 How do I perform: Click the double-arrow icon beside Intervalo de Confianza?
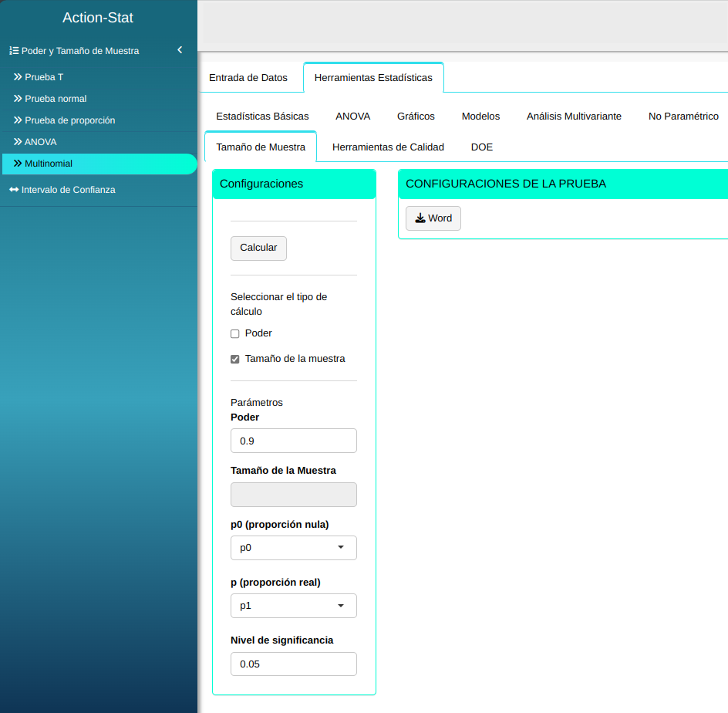click(x=14, y=190)
